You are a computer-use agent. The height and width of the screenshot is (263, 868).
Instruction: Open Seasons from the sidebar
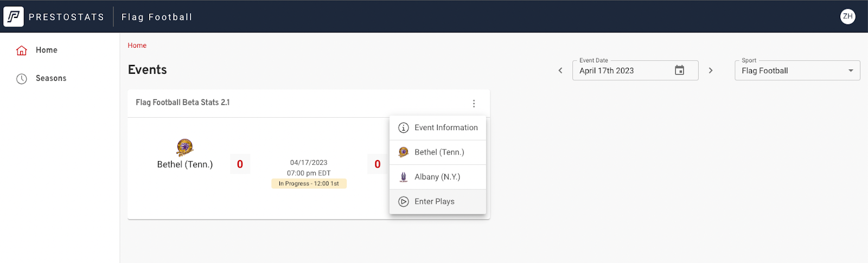point(51,79)
